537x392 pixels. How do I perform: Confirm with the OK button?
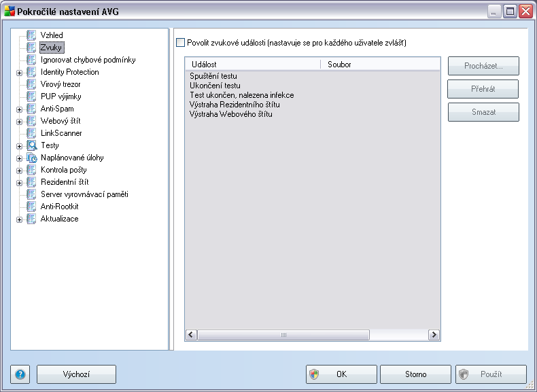341,374
